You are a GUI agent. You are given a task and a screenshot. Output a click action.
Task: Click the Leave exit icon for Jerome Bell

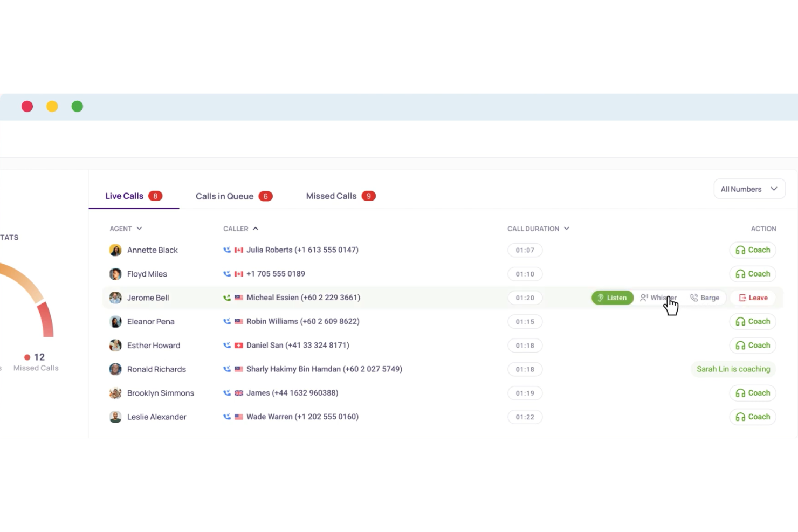(743, 298)
